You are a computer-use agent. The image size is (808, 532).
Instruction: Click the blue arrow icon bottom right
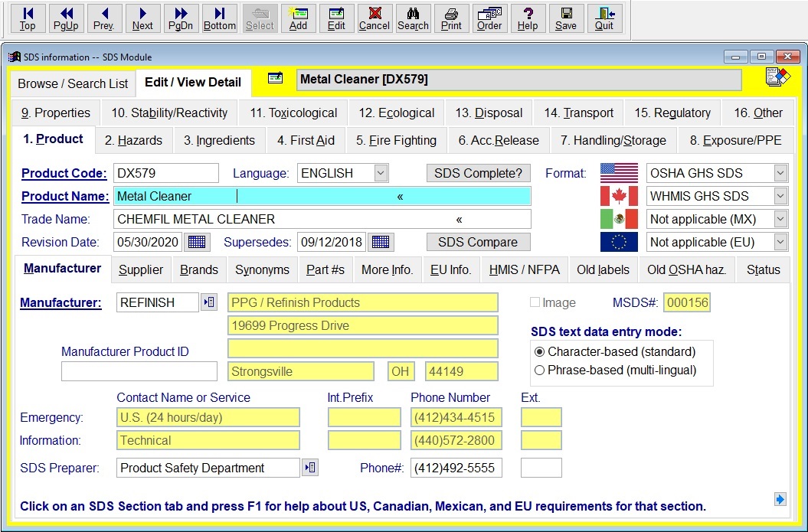780,499
